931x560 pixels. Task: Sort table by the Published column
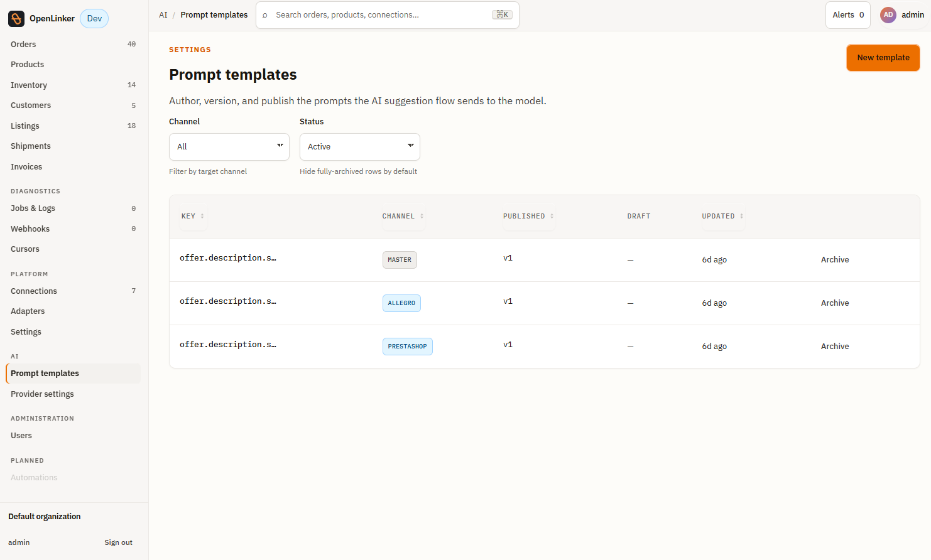pos(528,216)
